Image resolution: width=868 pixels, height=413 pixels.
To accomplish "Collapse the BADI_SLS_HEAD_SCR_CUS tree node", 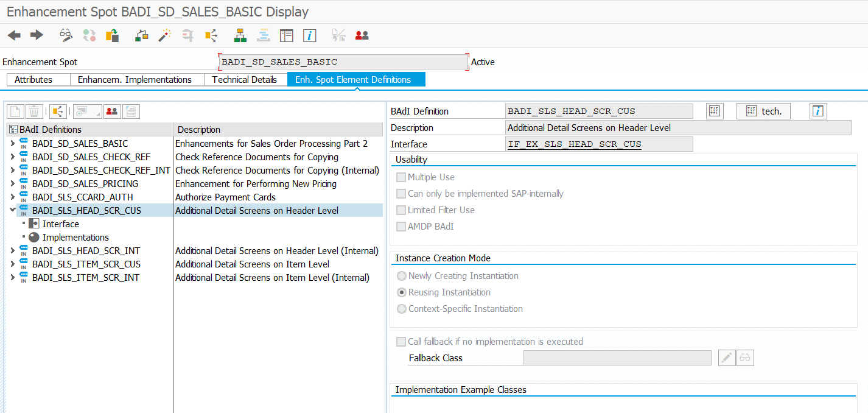I will (x=12, y=210).
